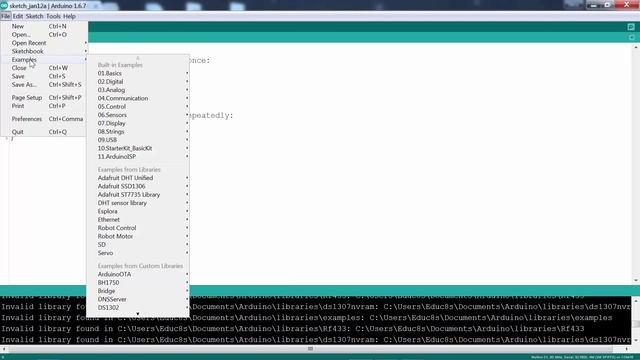This screenshot has height=360, width=640.
Task: Expand 01.Basics examples
Action: click(138, 73)
